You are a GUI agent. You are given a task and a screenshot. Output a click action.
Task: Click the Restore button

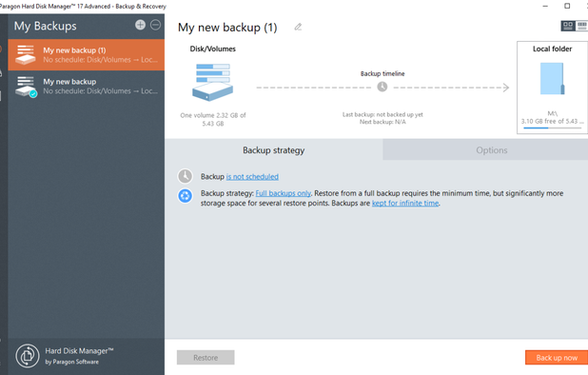click(x=206, y=357)
